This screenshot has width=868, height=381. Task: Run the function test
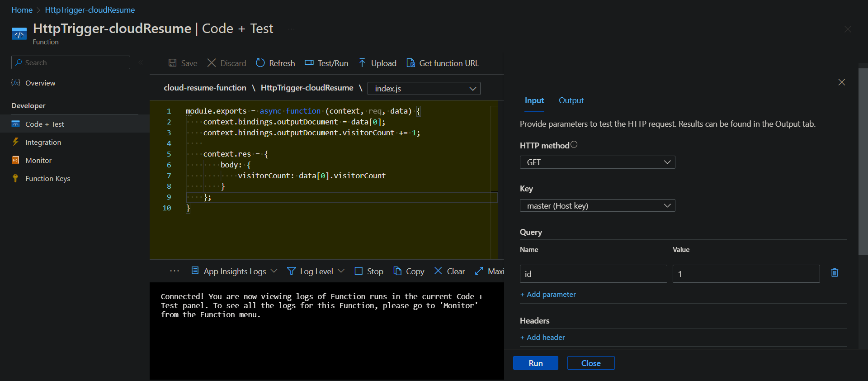coord(536,363)
